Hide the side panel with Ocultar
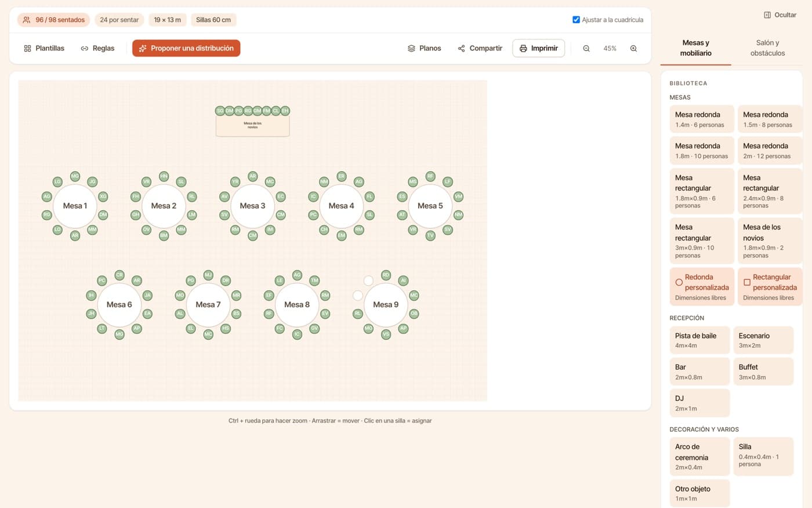Viewport: 812px width, 508px height. coord(780,15)
